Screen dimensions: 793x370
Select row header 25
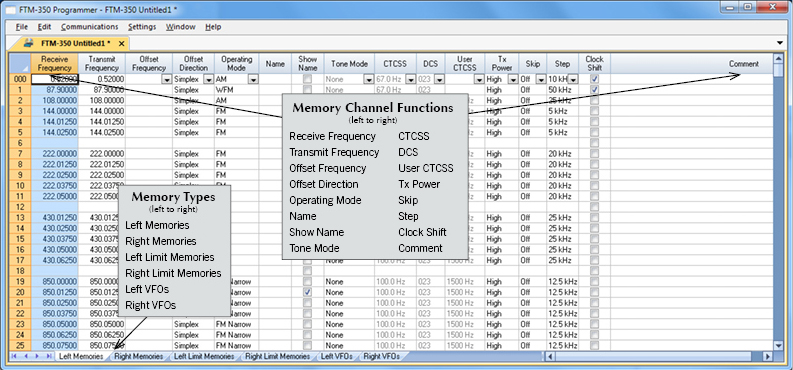tap(20, 345)
